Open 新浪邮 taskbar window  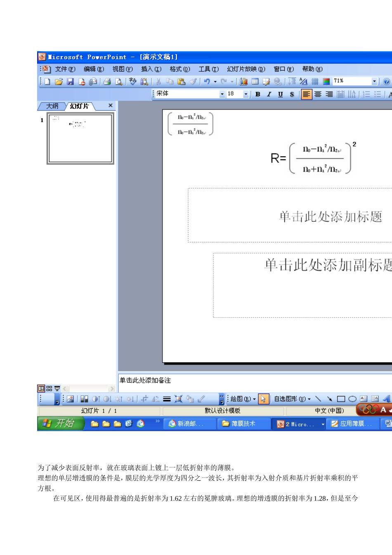pos(190,424)
